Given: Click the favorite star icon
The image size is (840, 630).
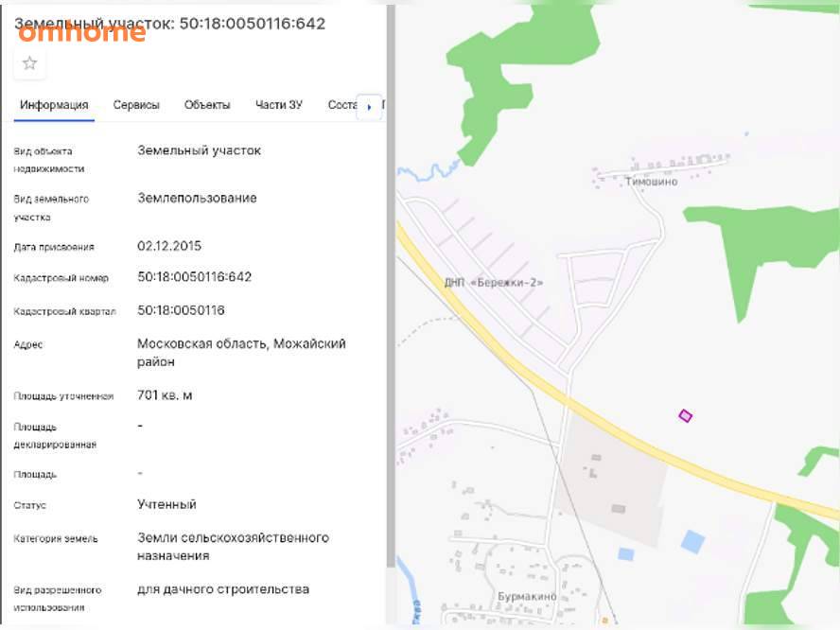Looking at the screenshot, I should [29, 63].
